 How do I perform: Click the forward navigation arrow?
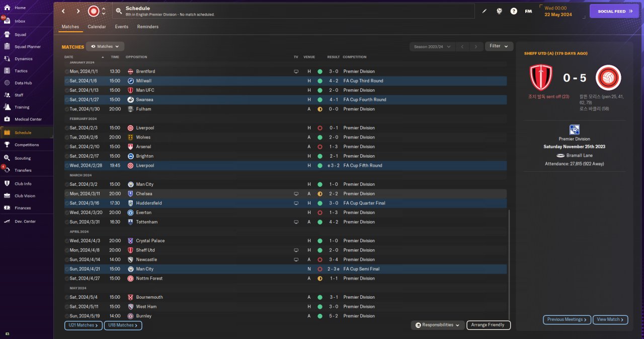[78, 11]
